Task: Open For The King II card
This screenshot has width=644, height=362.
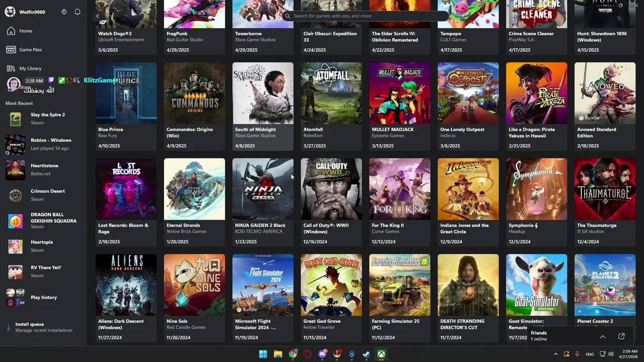Action: pos(399,203)
